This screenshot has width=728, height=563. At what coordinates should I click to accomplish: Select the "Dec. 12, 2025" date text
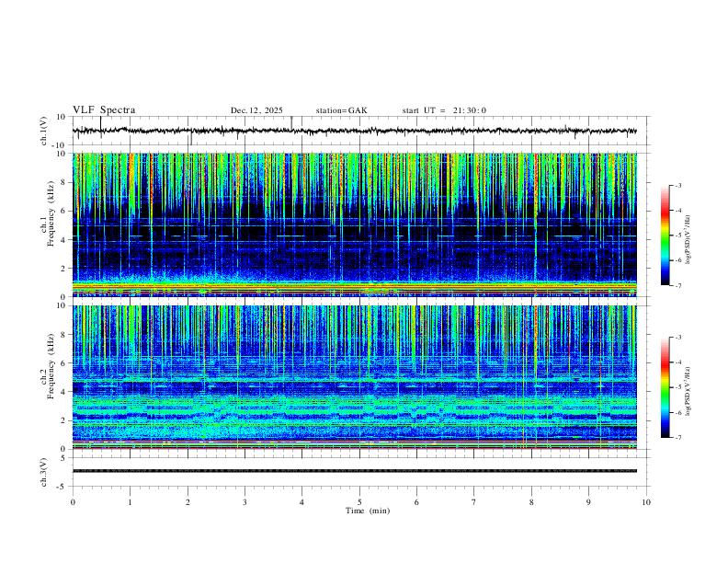[x=256, y=110]
